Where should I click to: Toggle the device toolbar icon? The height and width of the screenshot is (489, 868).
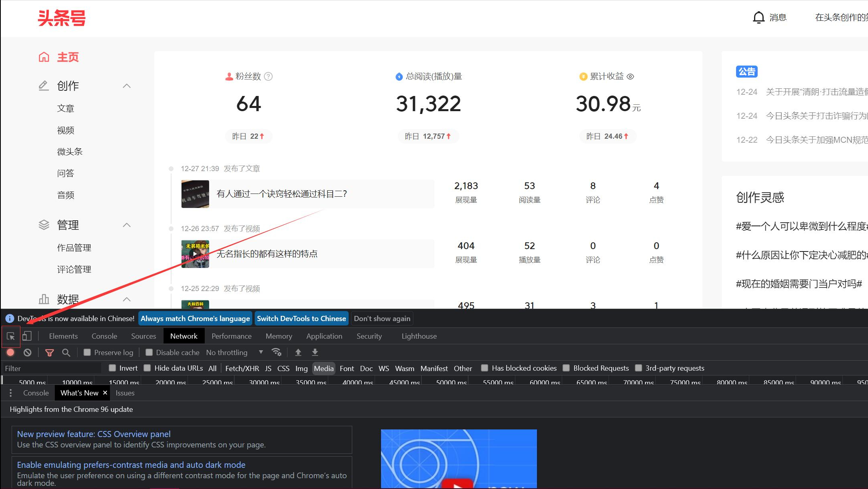coord(27,336)
